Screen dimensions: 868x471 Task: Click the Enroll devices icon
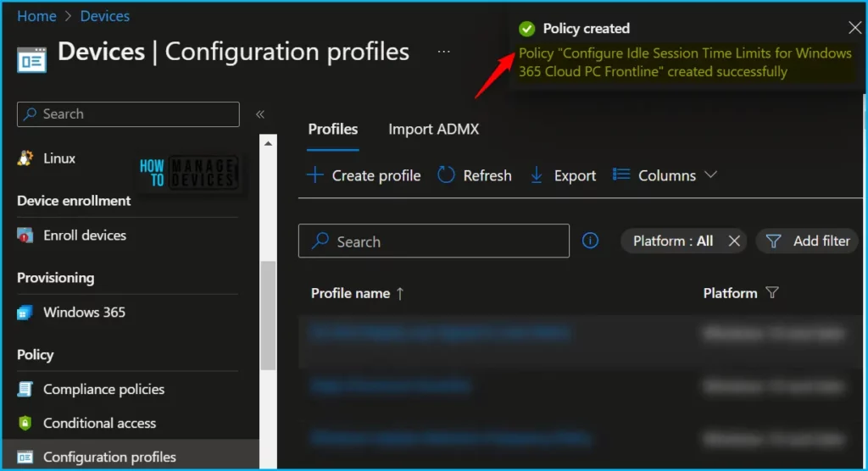tap(25, 235)
